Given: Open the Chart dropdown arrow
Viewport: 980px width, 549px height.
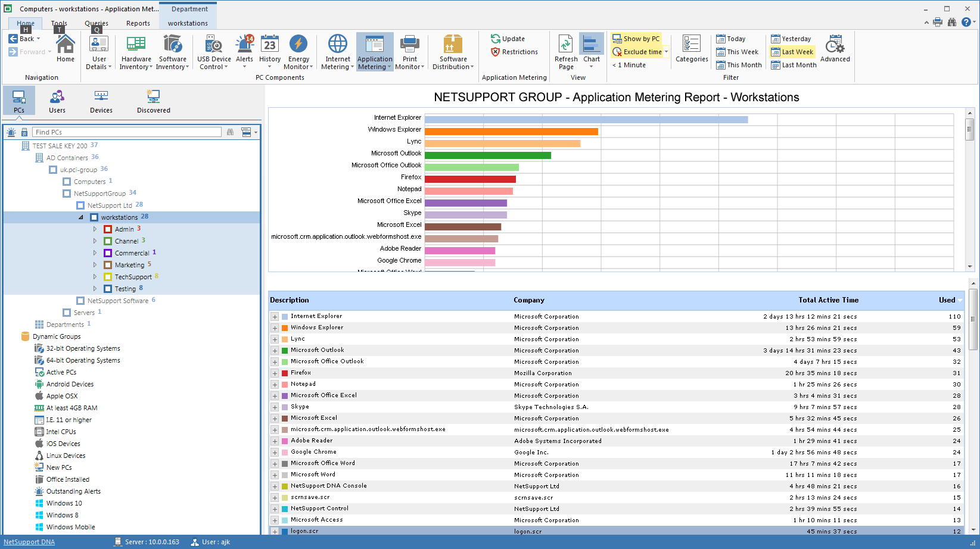Looking at the screenshot, I should coord(591,67).
